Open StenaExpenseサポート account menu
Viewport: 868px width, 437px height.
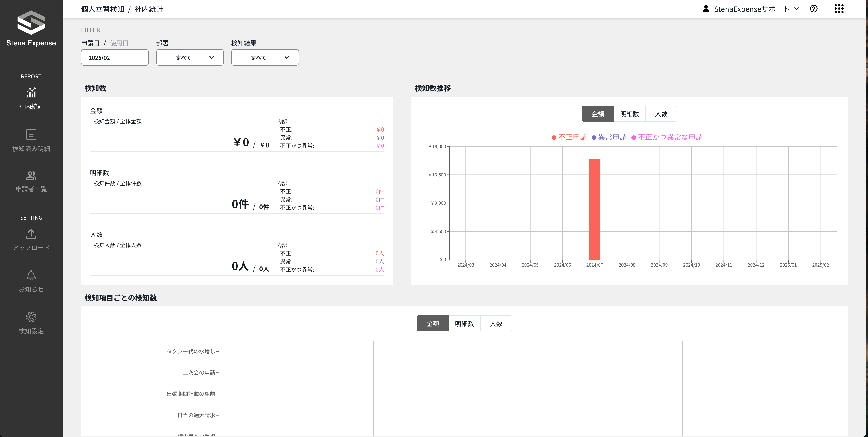751,9
